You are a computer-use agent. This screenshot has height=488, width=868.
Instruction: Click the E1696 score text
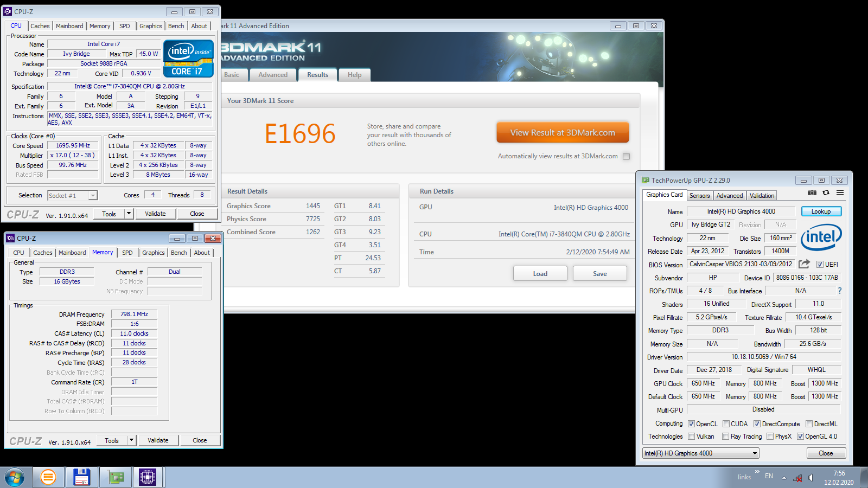click(x=300, y=134)
